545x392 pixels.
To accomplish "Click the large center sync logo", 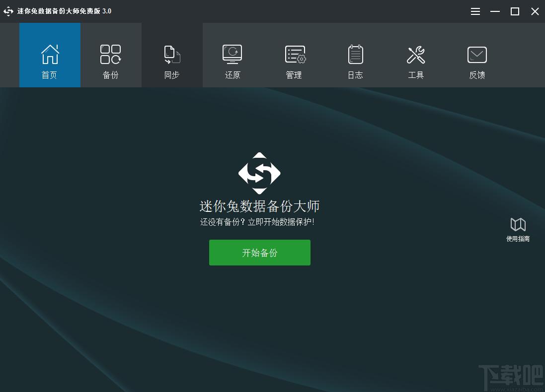I will [259, 173].
